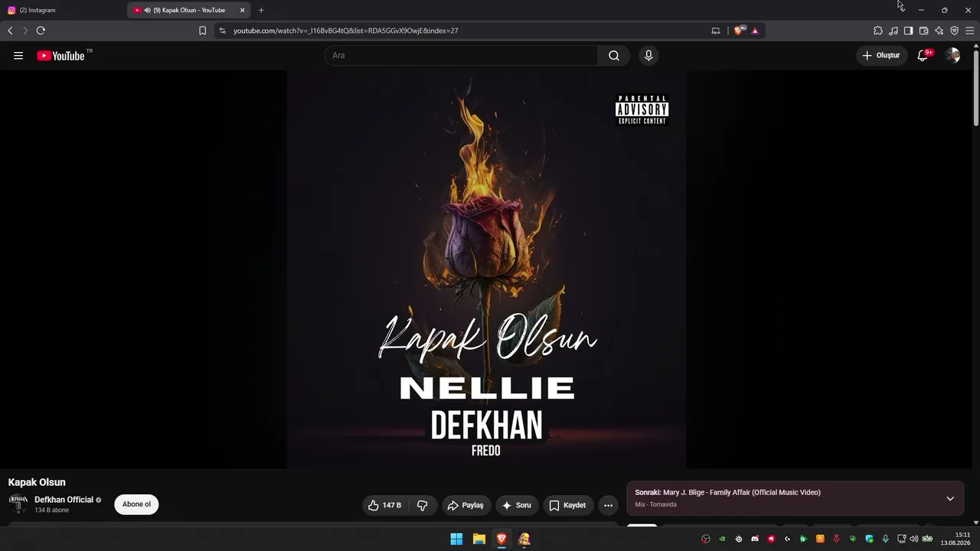Launch File Explorer from the taskbar
Screen dimensions: 980x551
coord(479,539)
